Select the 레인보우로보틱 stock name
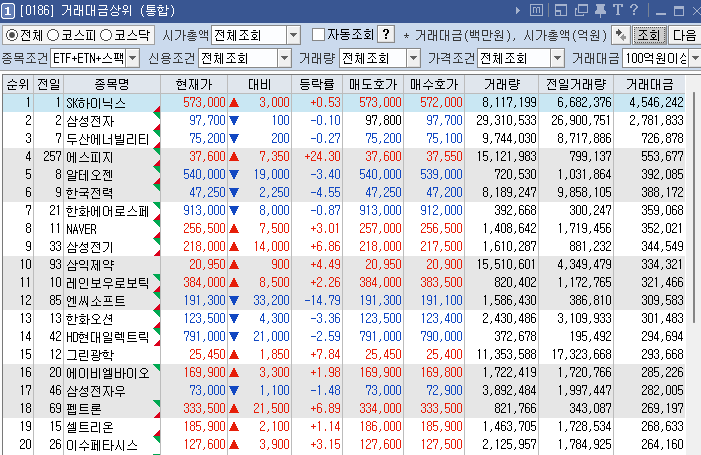Screen dimensions: 701x455 click(107, 283)
